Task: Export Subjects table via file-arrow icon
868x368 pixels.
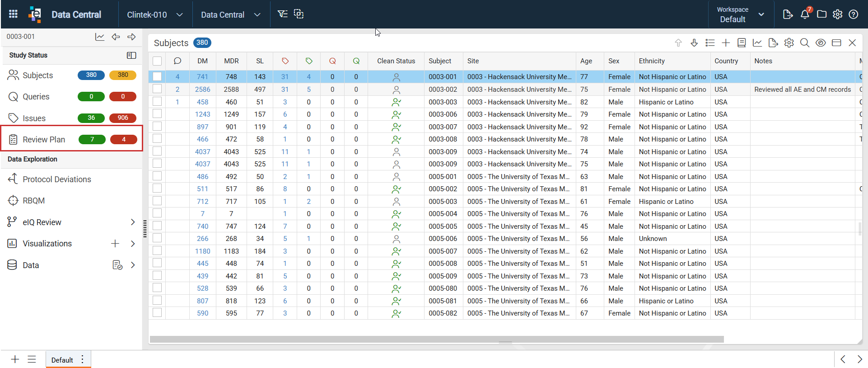Action: [773, 42]
